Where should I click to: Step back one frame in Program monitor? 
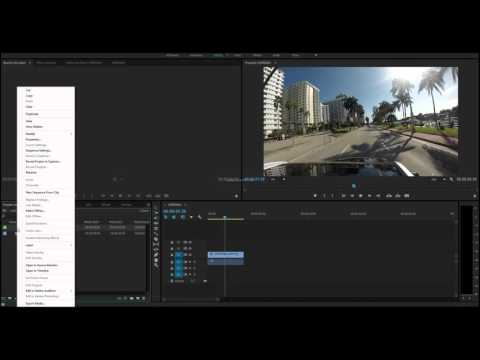[352, 196]
